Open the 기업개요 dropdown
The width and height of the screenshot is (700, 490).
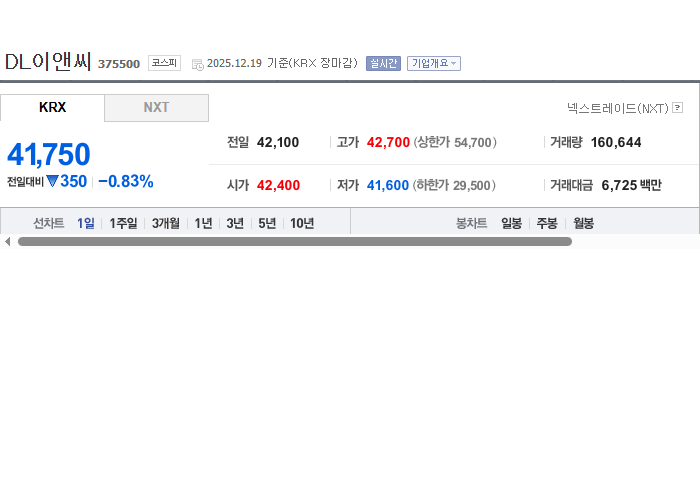433,63
